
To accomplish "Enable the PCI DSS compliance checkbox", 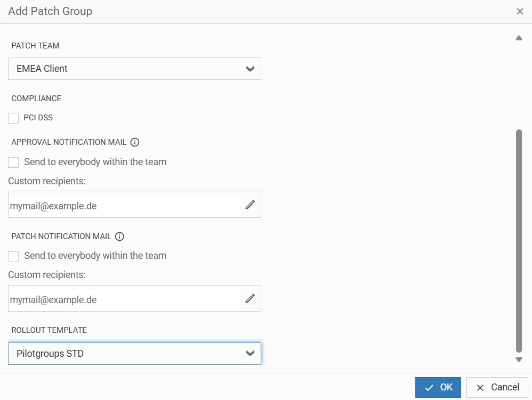I will (13, 118).
